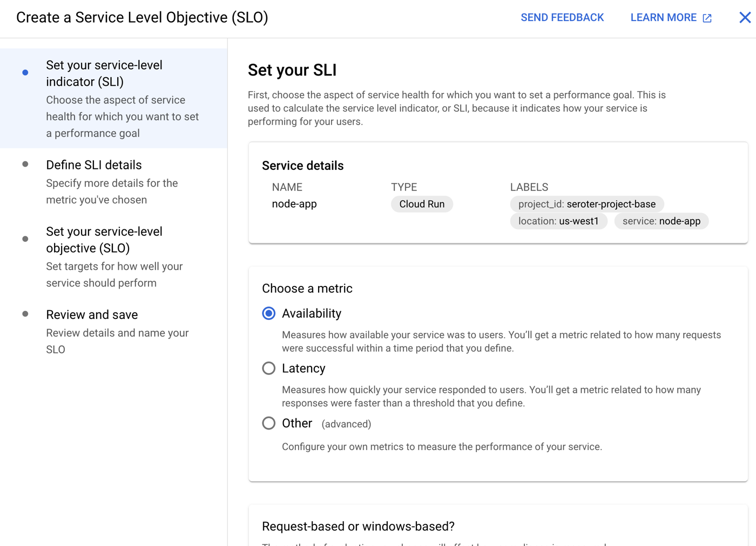This screenshot has height=546, width=756.
Task: Click the Set your service-level indicator step
Action: click(104, 73)
